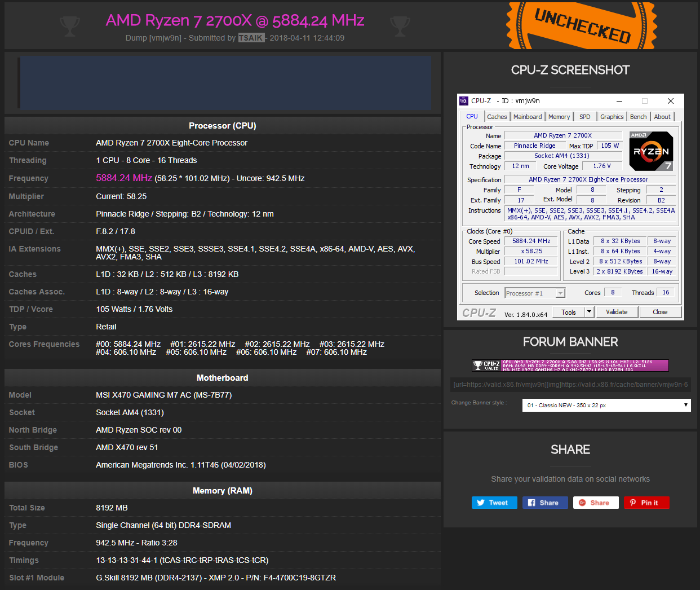This screenshot has height=590, width=700.
Task: Click the orange UNCHECKED stamp badge
Action: click(x=581, y=25)
